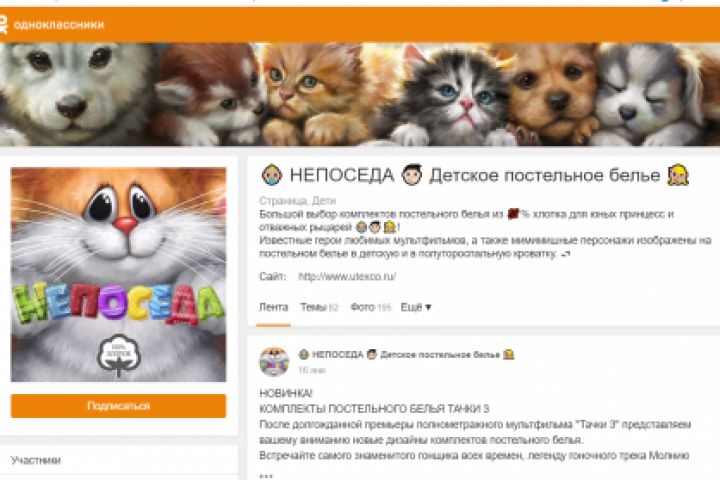Open the Лента feed tab

point(274,307)
